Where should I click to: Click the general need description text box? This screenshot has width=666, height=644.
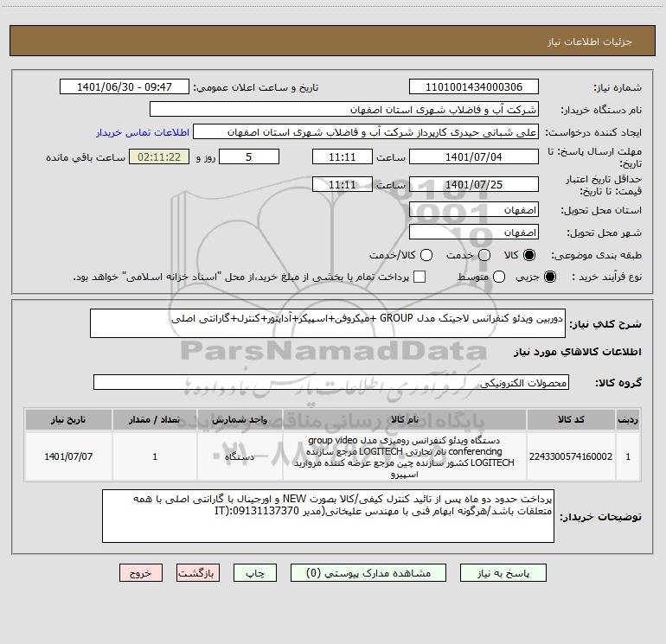click(328, 323)
